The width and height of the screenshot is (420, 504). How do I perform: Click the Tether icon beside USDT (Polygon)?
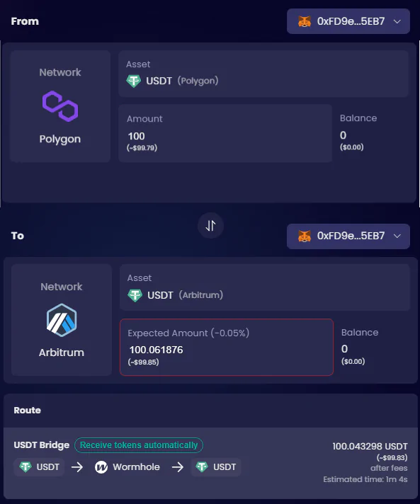(133, 81)
